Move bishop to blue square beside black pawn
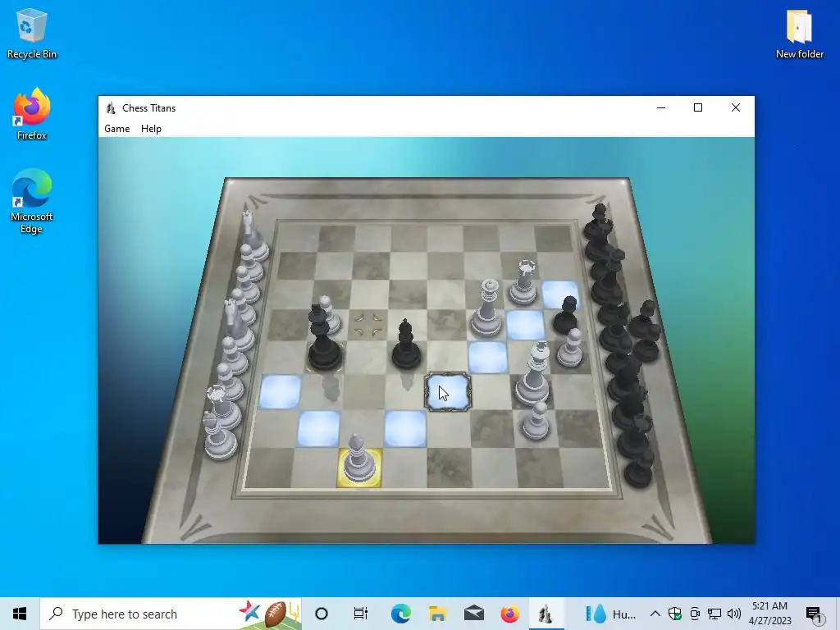Image resolution: width=840 pixels, height=630 pixels. (x=560, y=293)
